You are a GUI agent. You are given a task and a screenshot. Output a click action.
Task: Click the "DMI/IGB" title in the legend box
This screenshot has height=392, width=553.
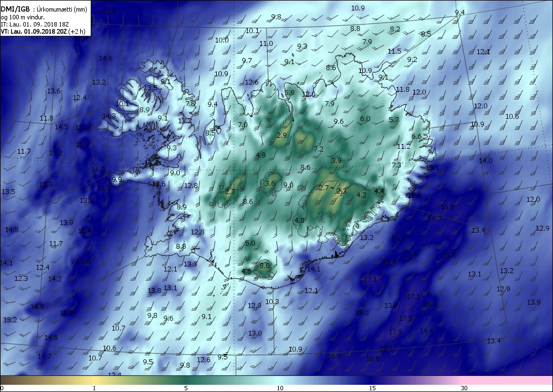point(15,9)
